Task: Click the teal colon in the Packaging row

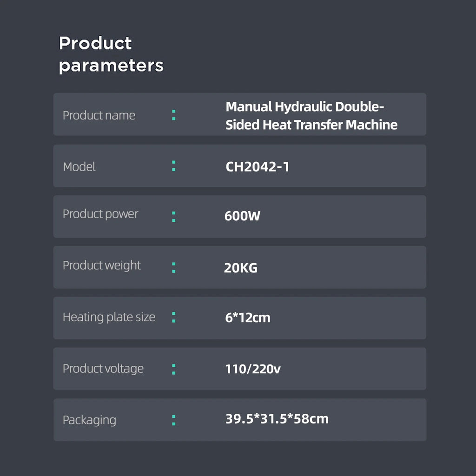Action: (x=174, y=420)
